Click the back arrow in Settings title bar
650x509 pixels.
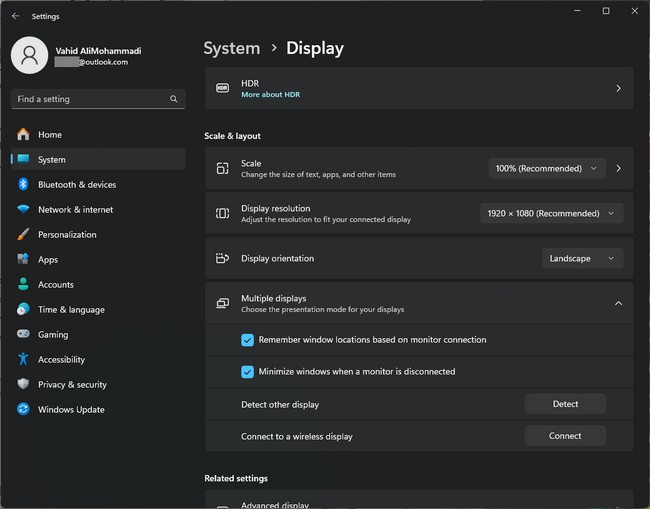(16, 16)
